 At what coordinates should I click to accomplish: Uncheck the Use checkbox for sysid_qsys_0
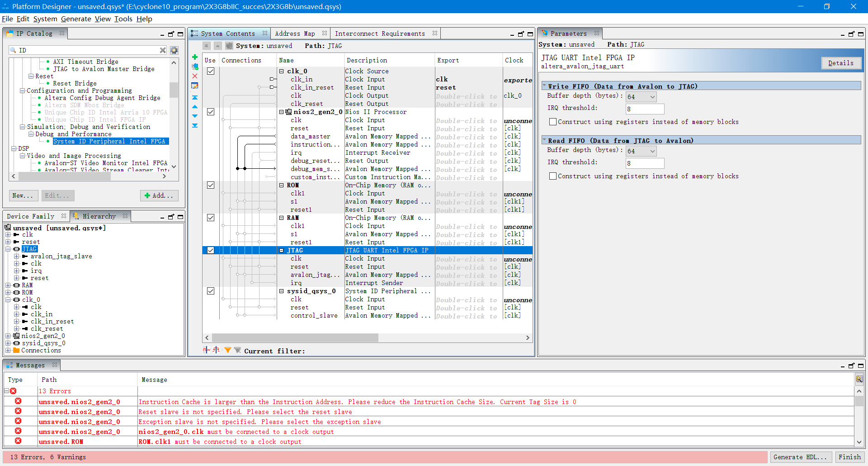click(x=211, y=291)
